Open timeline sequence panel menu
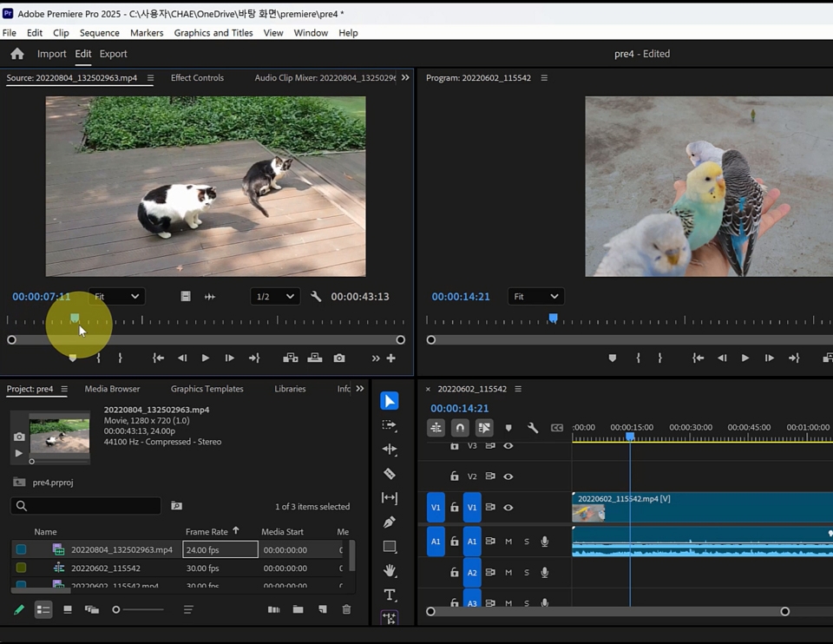833x644 pixels. click(x=518, y=389)
